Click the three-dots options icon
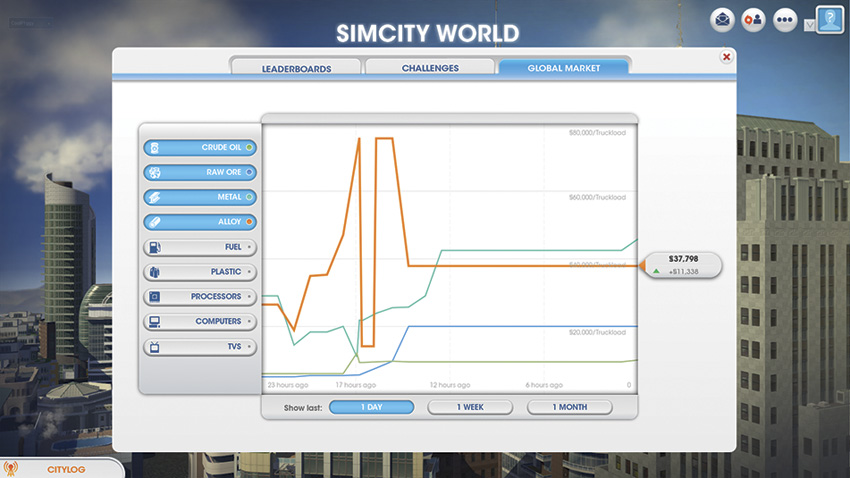Screen dimensions: 850x478 pos(784,20)
